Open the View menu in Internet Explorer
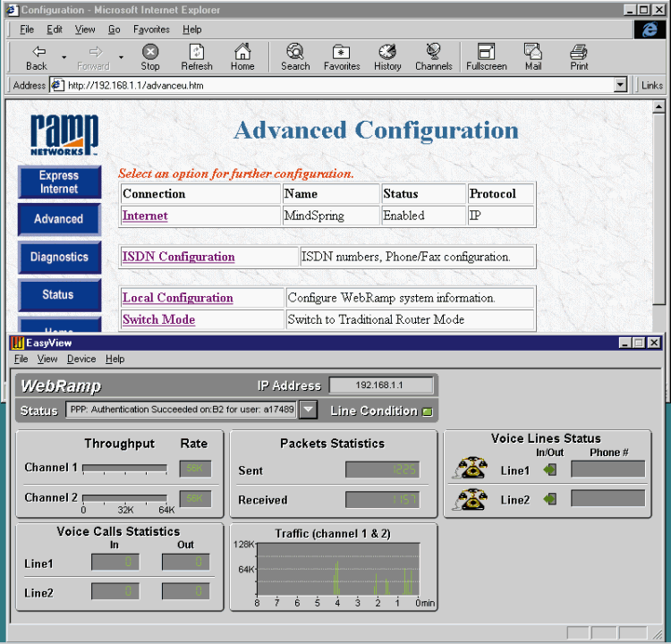671x644 pixels. 85,30
